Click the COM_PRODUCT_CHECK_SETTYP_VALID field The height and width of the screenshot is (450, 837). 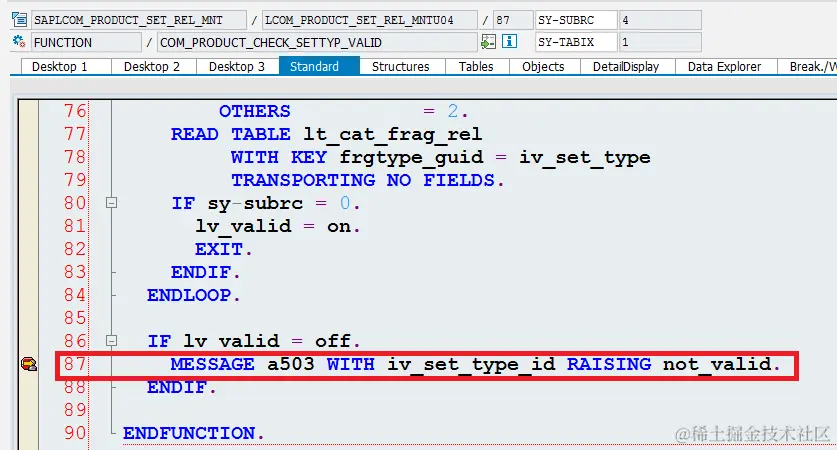click(x=317, y=42)
